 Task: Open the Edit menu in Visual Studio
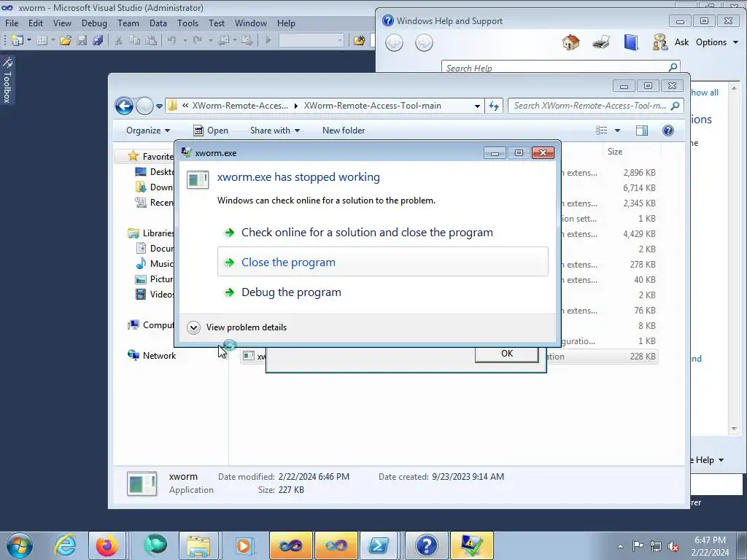pyautogui.click(x=36, y=23)
